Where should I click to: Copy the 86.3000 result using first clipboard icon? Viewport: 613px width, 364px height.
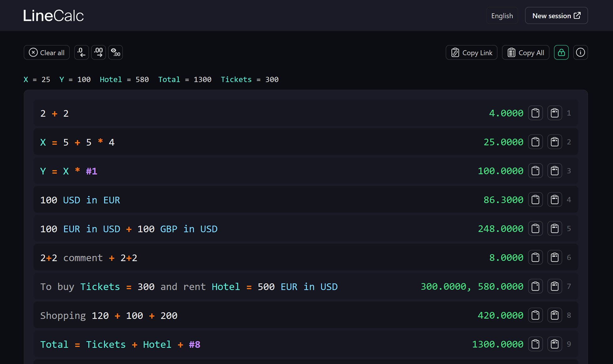535,200
